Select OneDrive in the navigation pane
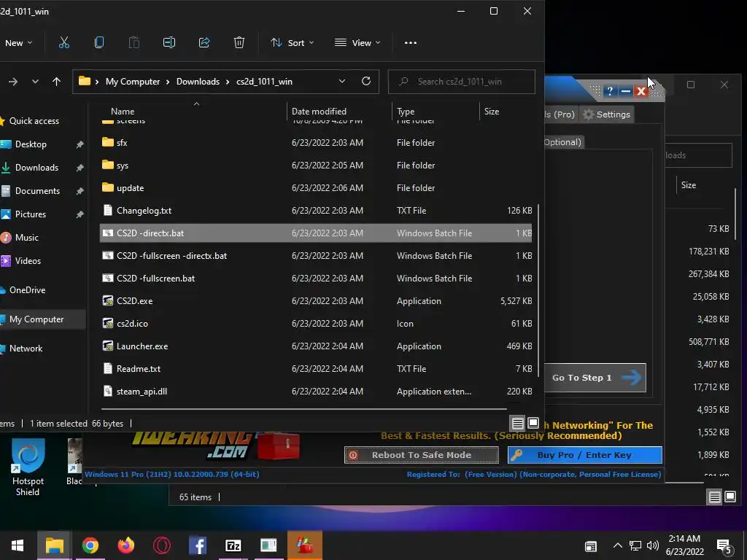This screenshot has width=747, height=560. click(x=27, y=290)
